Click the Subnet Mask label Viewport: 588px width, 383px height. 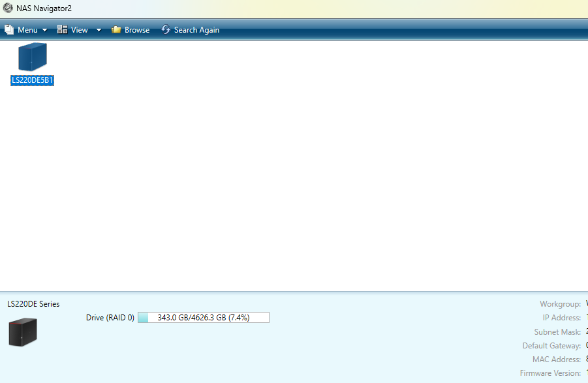pyautogui.click(x=557, y=332)
